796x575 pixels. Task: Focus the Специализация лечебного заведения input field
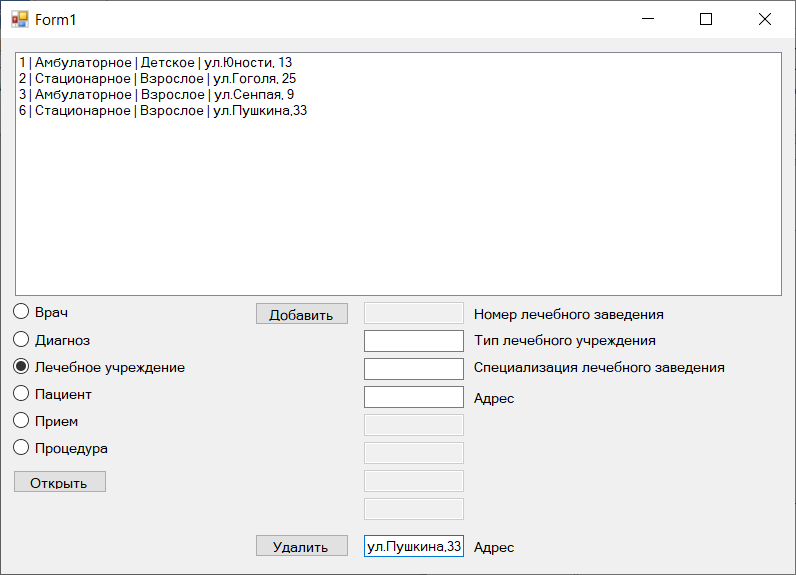tap(414, 369)
